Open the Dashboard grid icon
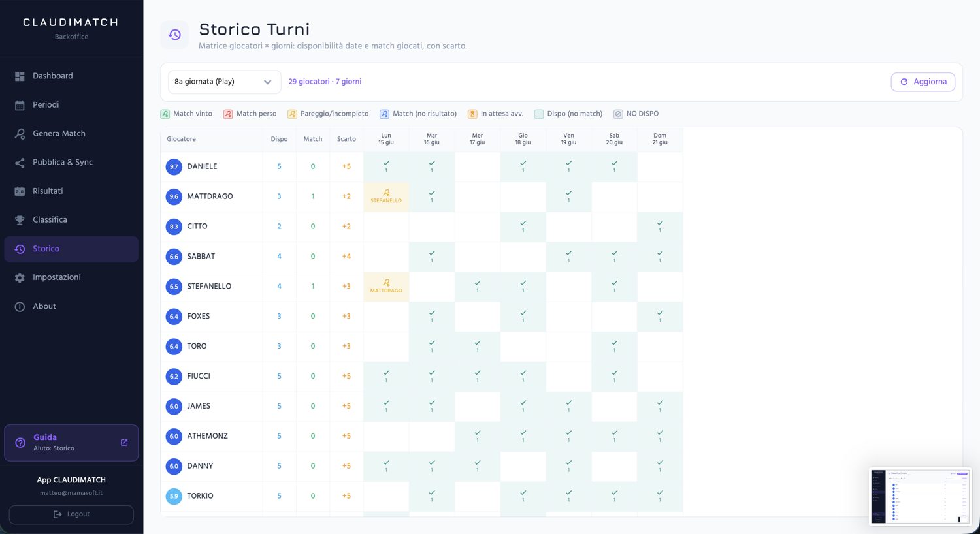This screenshot has width=980, height=534. (x=20, y=76)
